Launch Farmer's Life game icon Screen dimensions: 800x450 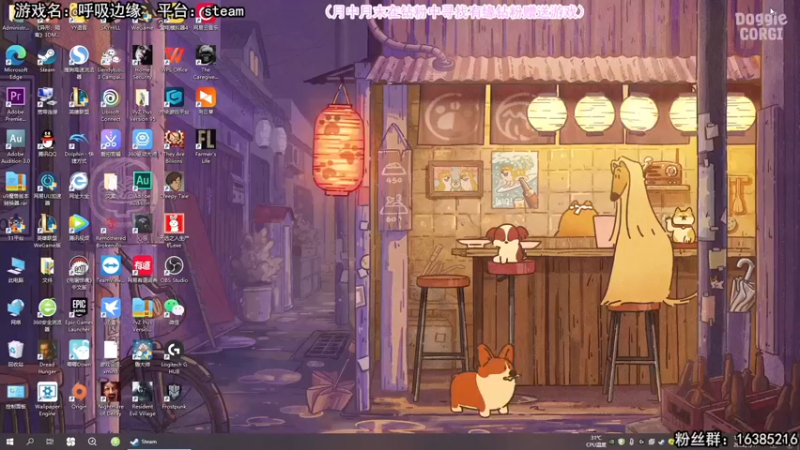tap(206, 146)
